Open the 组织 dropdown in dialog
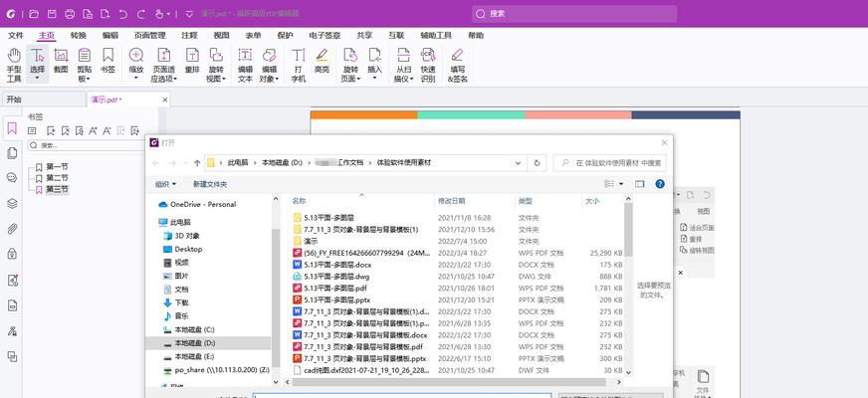This screenshot has height=398, width=868. 165,184
